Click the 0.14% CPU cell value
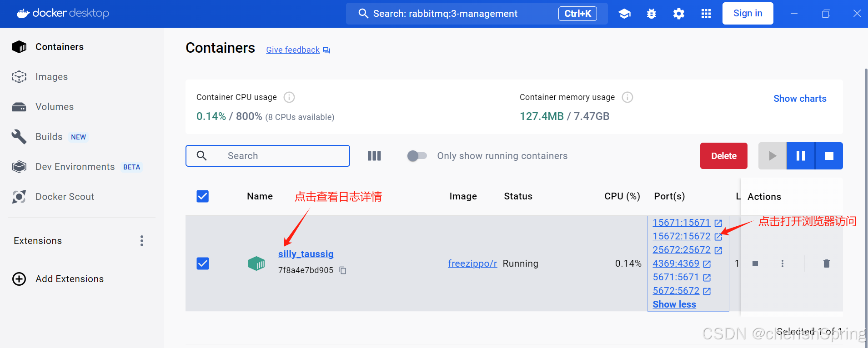Image resolution: width=868 pixels, height=348 pixels. pyautogui.click(x=628, y=263)
